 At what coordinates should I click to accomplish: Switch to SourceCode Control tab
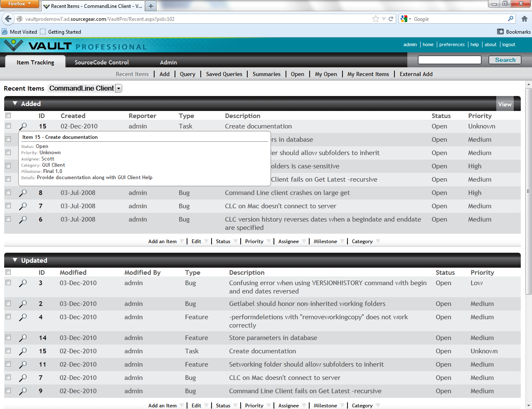(102, 62)
